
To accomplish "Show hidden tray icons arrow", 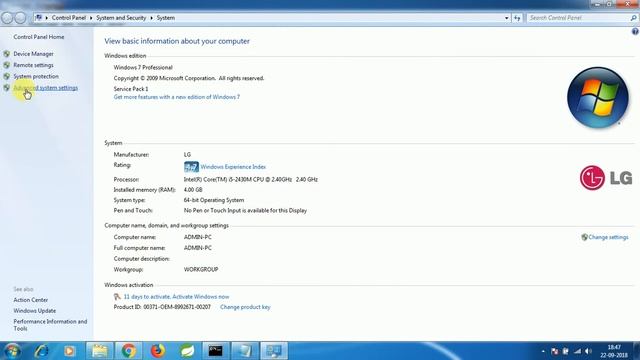I will 543,351.
